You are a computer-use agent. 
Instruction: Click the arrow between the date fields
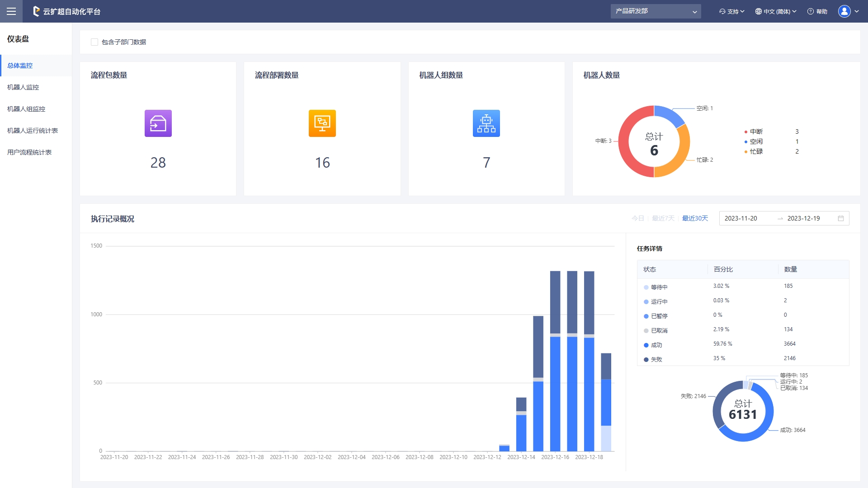[x=780, y=219]
